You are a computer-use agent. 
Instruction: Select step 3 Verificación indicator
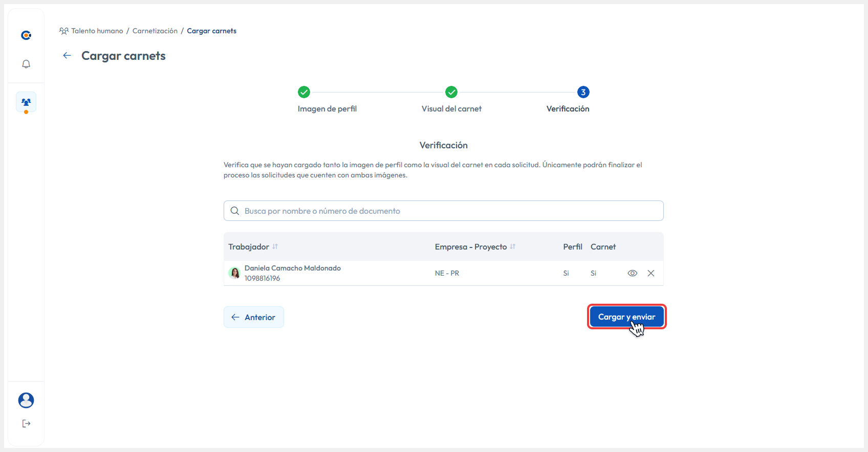click(583, 92)
